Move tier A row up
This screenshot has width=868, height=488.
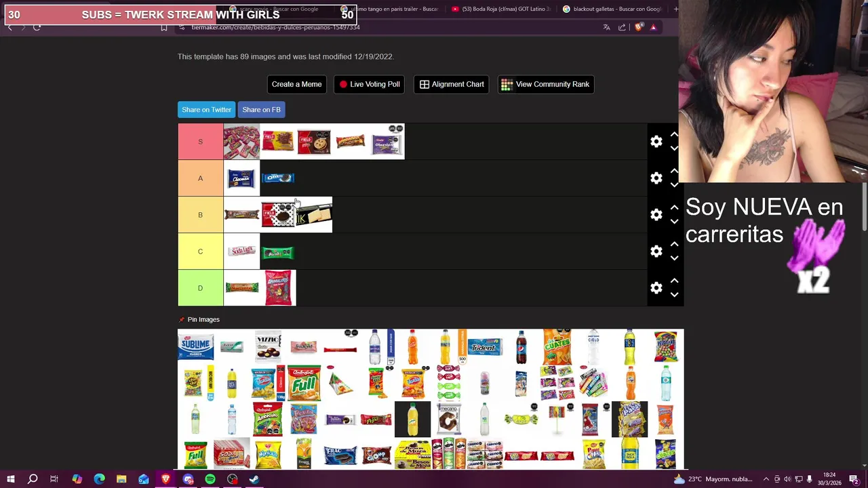tap(674, 171)
